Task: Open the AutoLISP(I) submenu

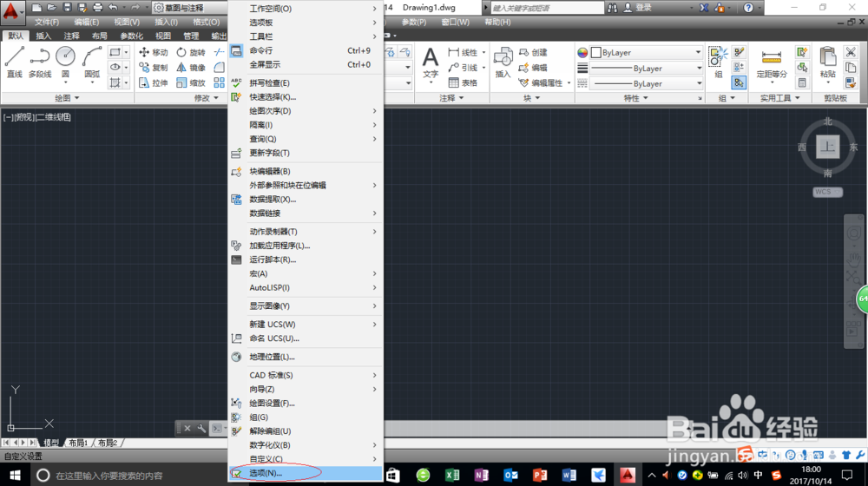Action: [x=306, y=287]
